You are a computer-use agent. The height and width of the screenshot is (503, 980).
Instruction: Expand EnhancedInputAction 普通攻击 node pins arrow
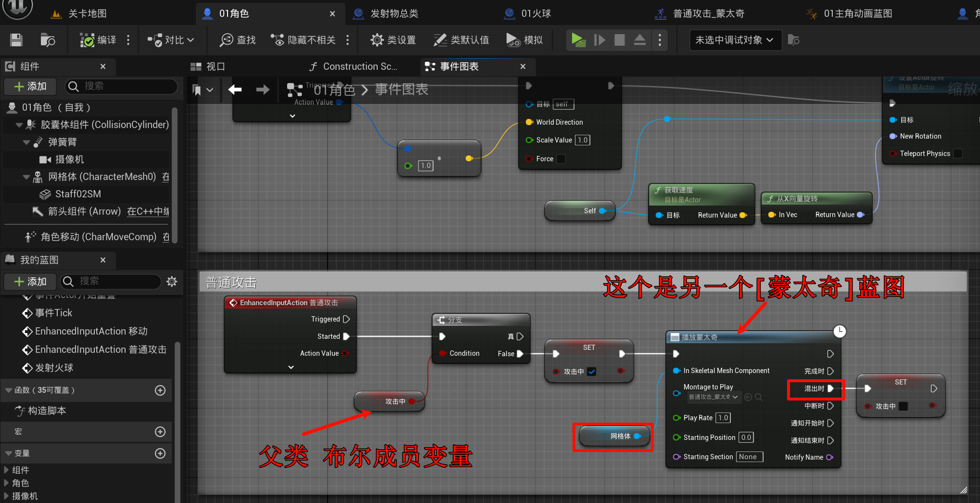click(291, 367)
